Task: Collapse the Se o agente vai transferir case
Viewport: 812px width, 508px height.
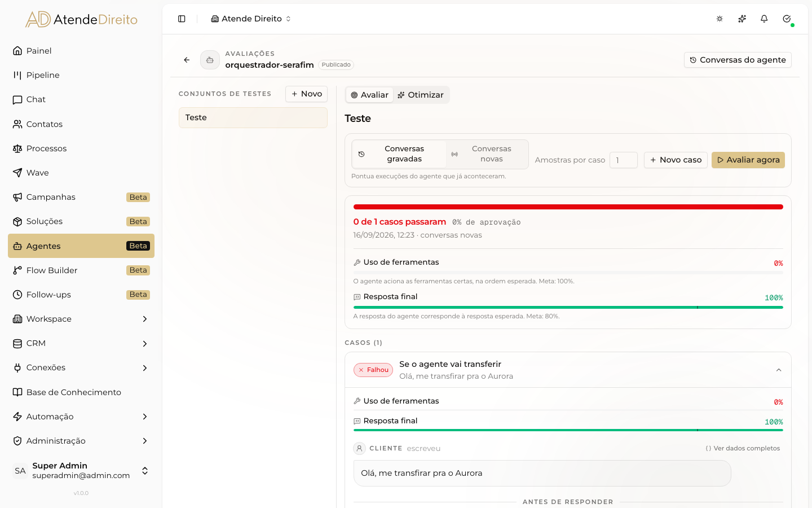Action: pos(779,370)
